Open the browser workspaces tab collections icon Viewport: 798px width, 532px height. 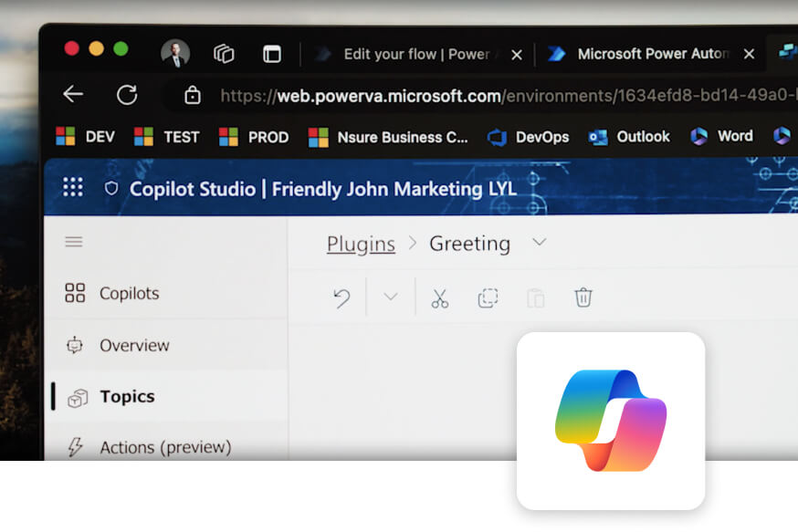[224, 54]
